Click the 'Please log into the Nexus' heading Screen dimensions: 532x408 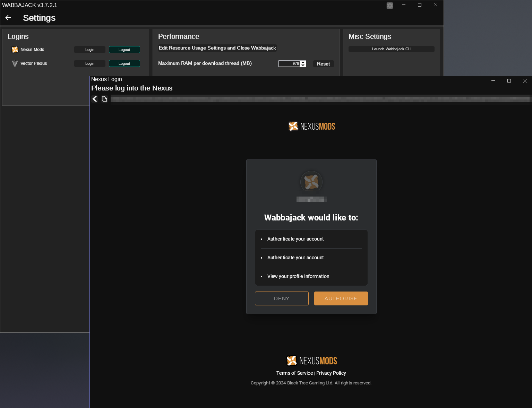point(132,88)
